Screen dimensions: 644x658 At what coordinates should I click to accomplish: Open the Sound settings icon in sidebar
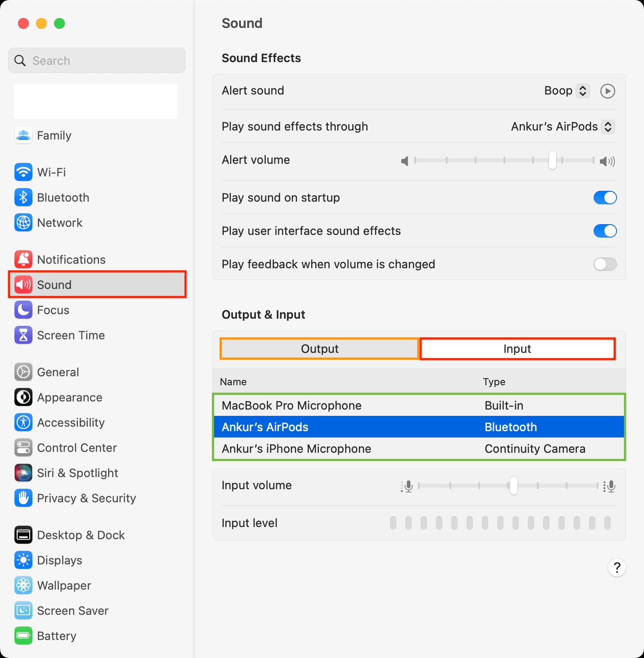[23, 284]
